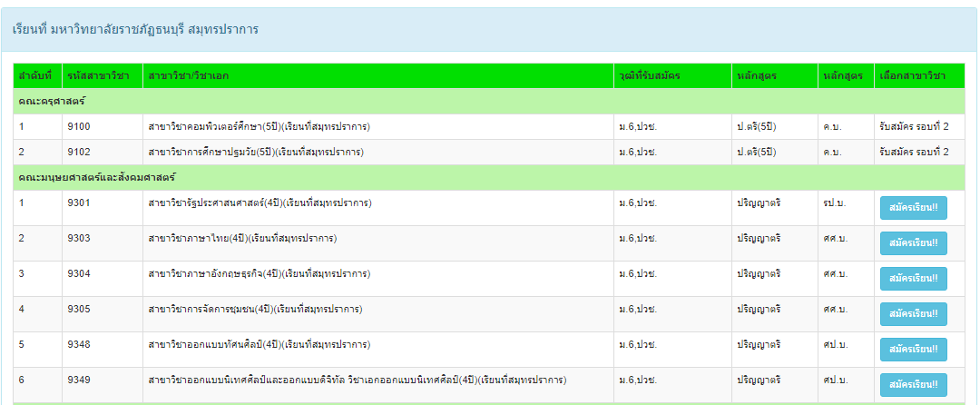Click program code 9349
Screen dimensions: 980x405
click(x=79, y=380)
